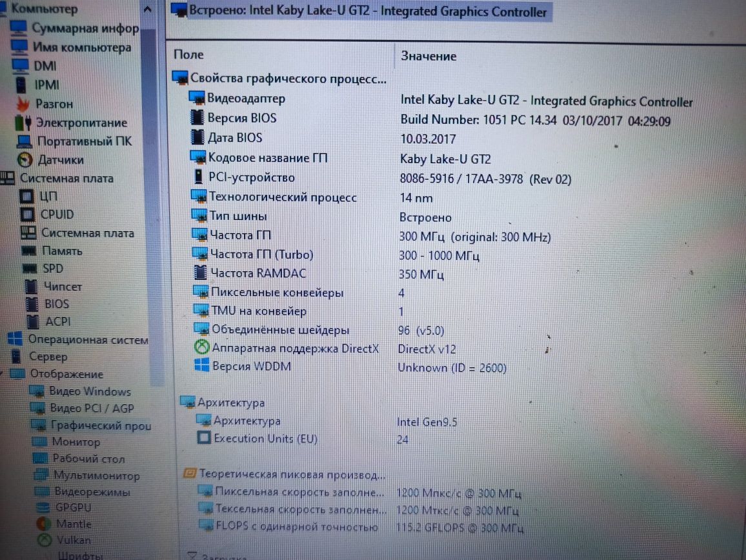
Task: Click the Память memory icon
Action: (29, 251)
